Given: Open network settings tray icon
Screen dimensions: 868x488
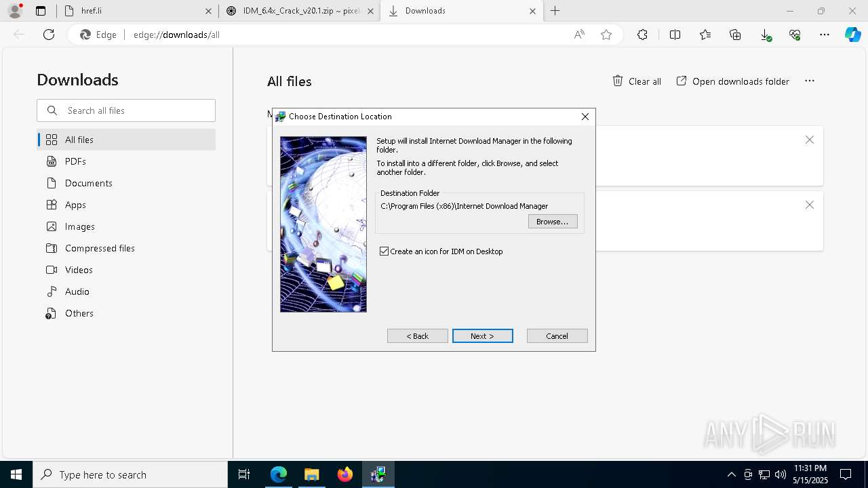Looking at the screenshot, I should coord(764,474).
